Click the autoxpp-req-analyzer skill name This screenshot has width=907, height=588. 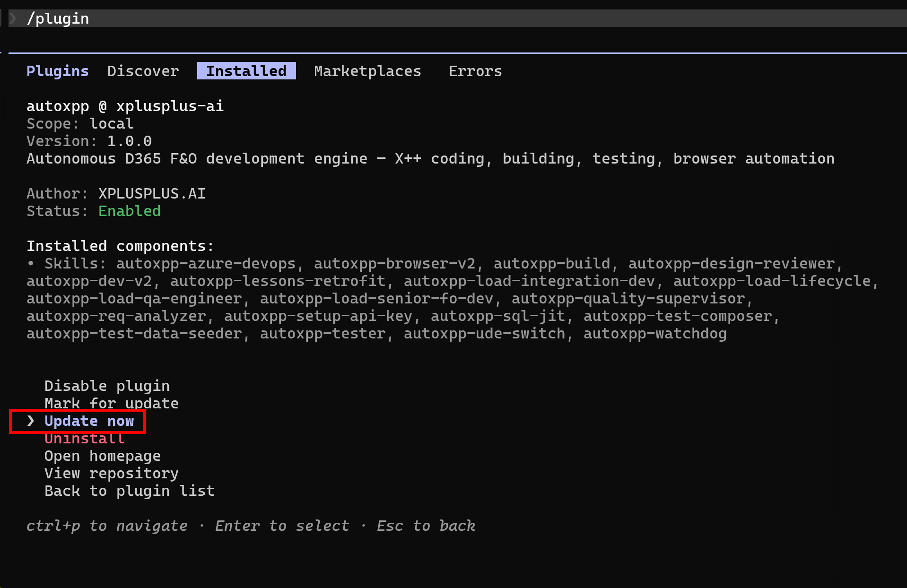(116, 316)
